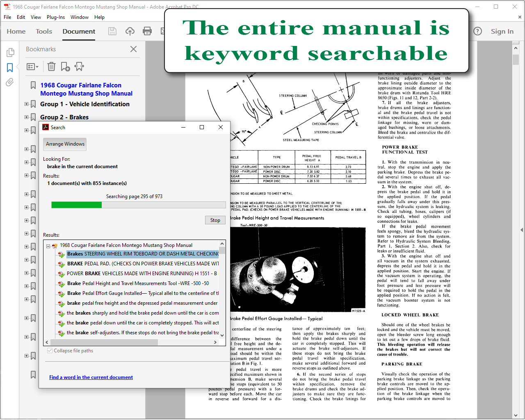The image size is (525, 420).
Task: Click the Arrange Windows button
Action: (x=65, y=144)
